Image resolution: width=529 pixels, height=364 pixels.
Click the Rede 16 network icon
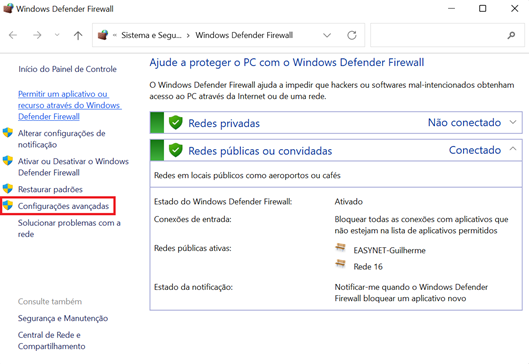click(340, 263)
